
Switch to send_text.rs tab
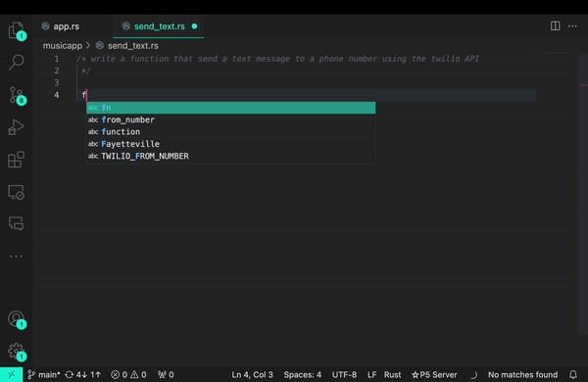coord(160,26)
